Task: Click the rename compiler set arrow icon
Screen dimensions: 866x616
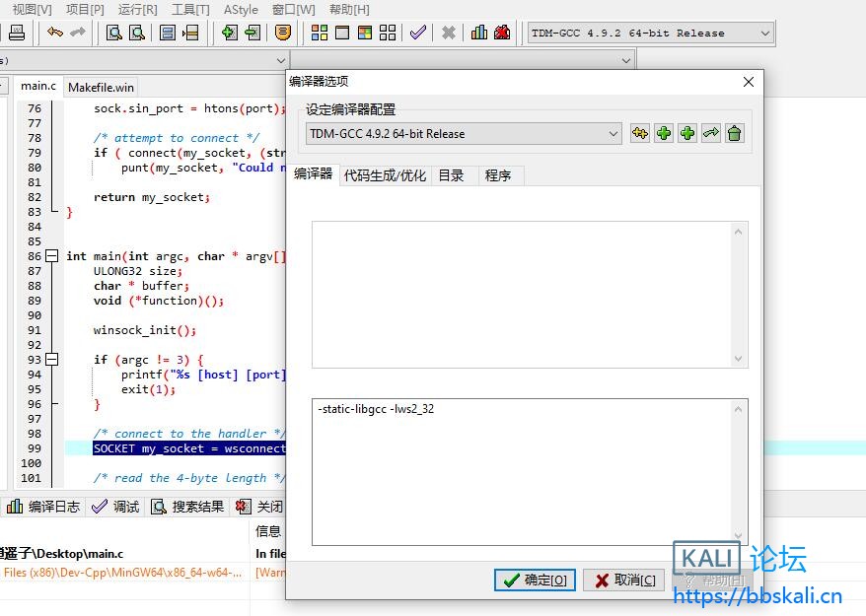Action: [710, 133]
